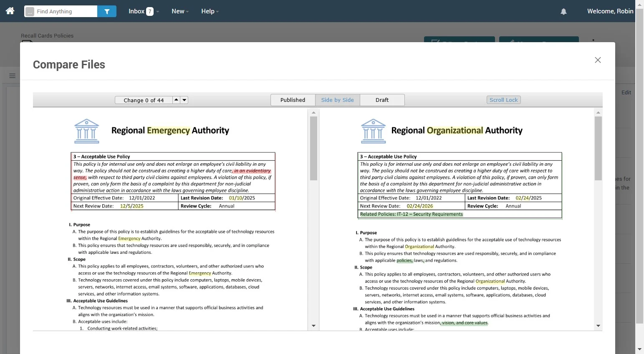This screenshot has width=644, height=354.
Task: Expand the New dropdown menu
Action: click(x=180, y=11)
